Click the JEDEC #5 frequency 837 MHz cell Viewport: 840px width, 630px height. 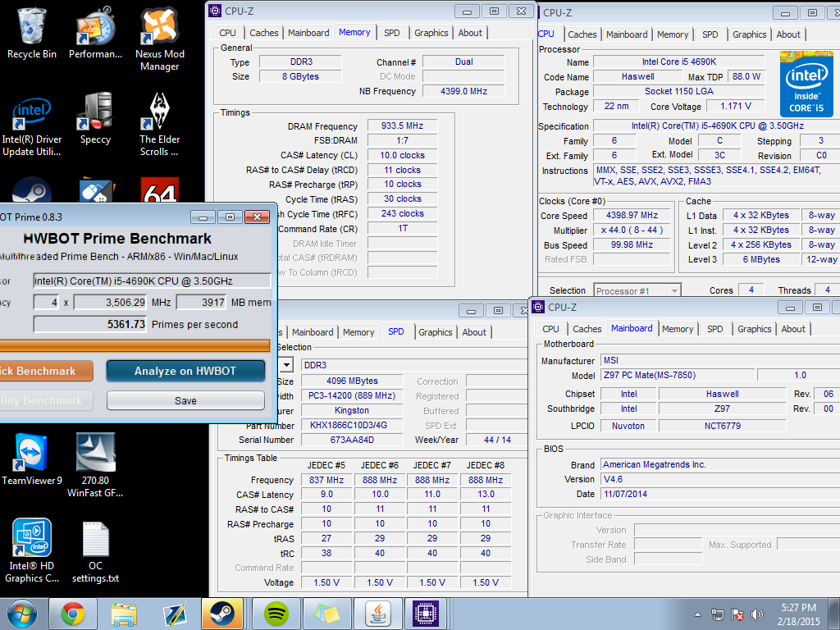[x=326, y=480]
